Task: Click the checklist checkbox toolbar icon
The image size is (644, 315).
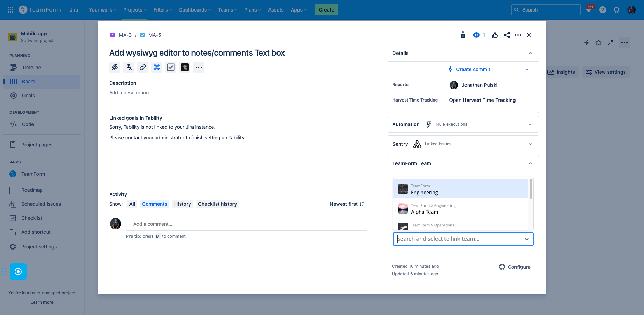Action: (x=171, y=67)
